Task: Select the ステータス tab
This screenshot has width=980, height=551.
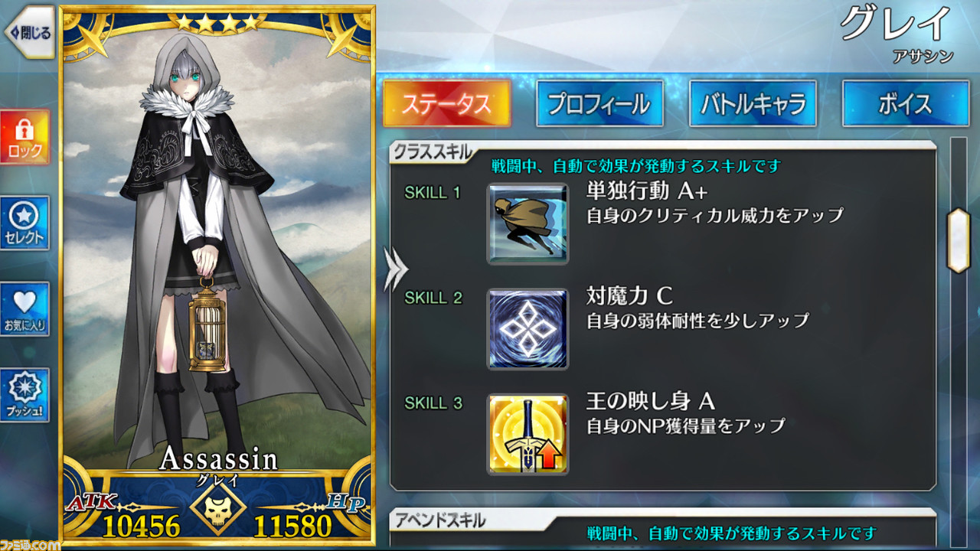Action: point(446,103)
